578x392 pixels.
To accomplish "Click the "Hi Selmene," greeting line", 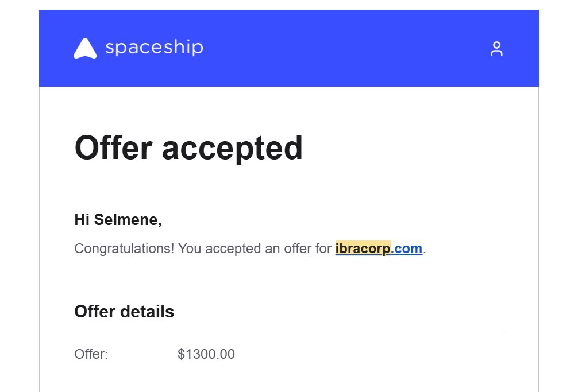I will tap(118, 219).
